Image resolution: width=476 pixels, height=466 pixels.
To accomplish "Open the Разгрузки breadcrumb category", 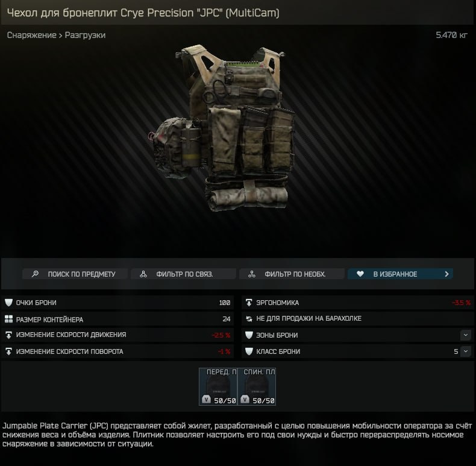I will coord(85,35).
